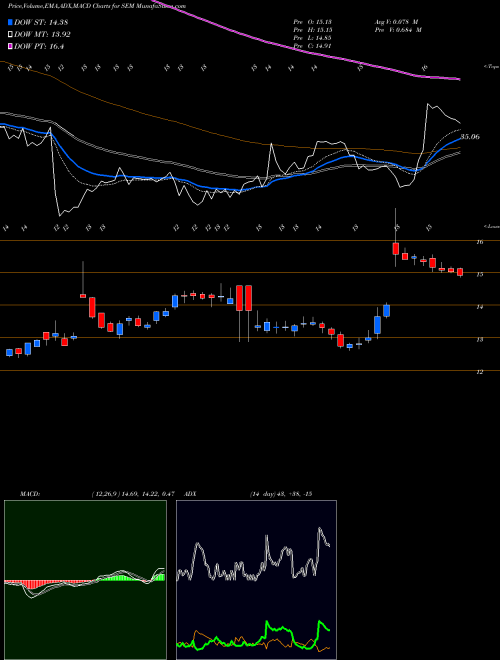Click the 16 price axis label
Viewport: 500px width, 660px height.
pyautogui.click(x=480, y=242)
